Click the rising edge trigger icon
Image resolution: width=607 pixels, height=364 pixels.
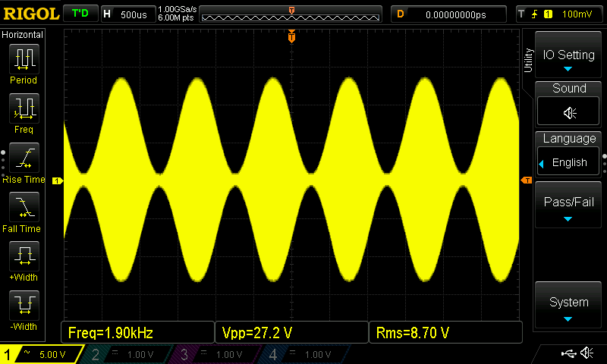pos(534,14)
